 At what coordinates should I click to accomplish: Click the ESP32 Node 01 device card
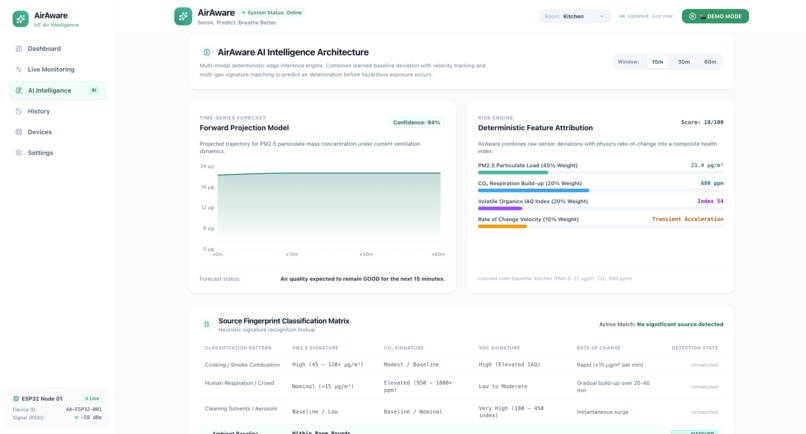coord(57,407)
